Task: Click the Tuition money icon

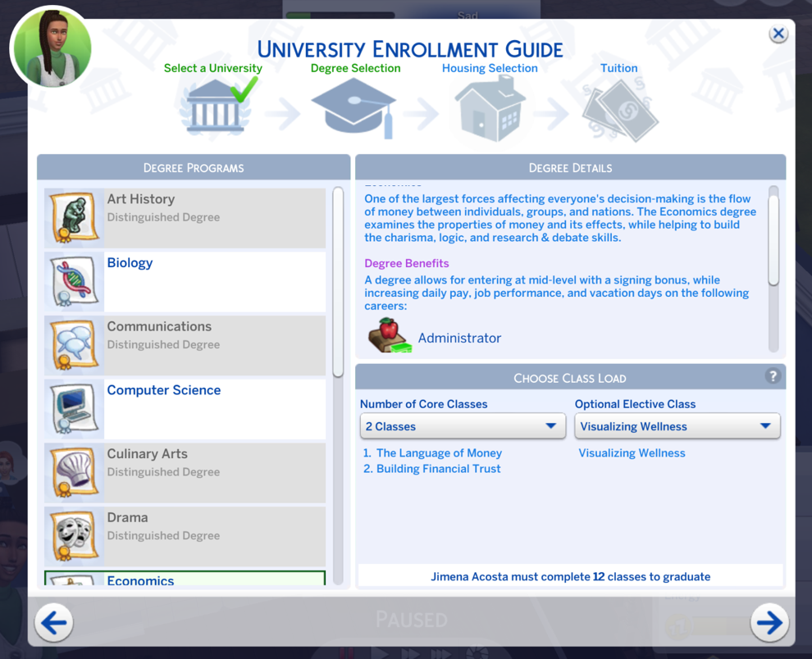Action: point(619,109)
